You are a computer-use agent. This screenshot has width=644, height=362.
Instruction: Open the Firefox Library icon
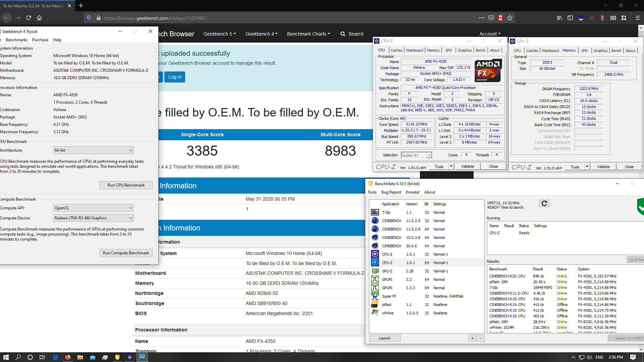click(x=559, y=18)
